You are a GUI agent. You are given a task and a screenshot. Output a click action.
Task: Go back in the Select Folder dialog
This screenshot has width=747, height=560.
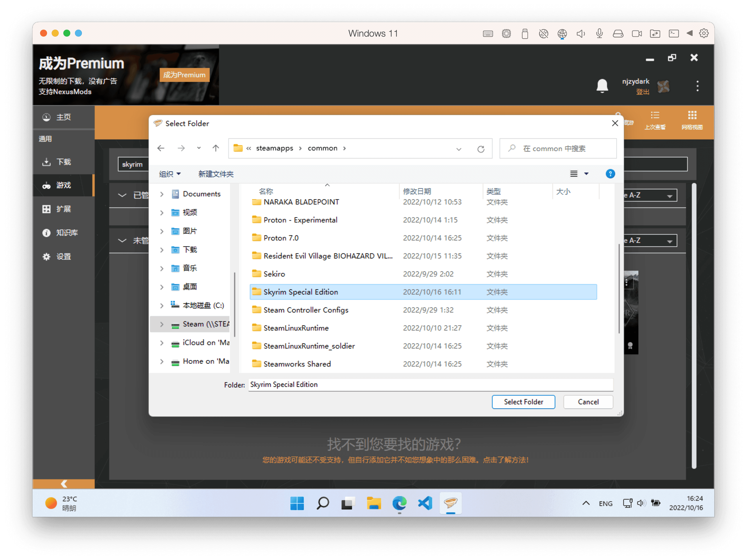(161, 148)
